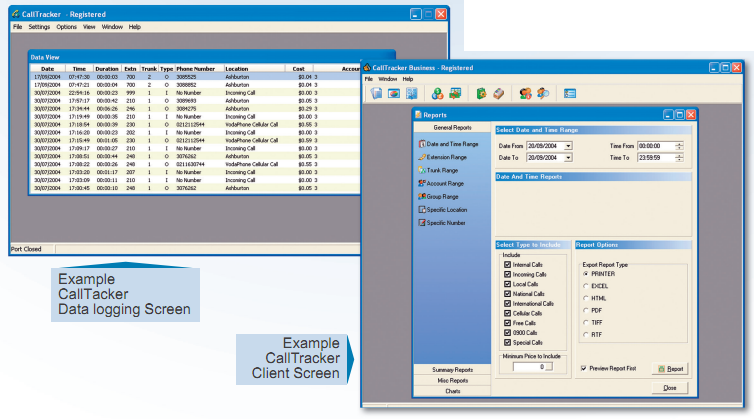Viewport: 754px width, 419px height.
Task: Select Trunk Range report
Action: click(438, 170)
